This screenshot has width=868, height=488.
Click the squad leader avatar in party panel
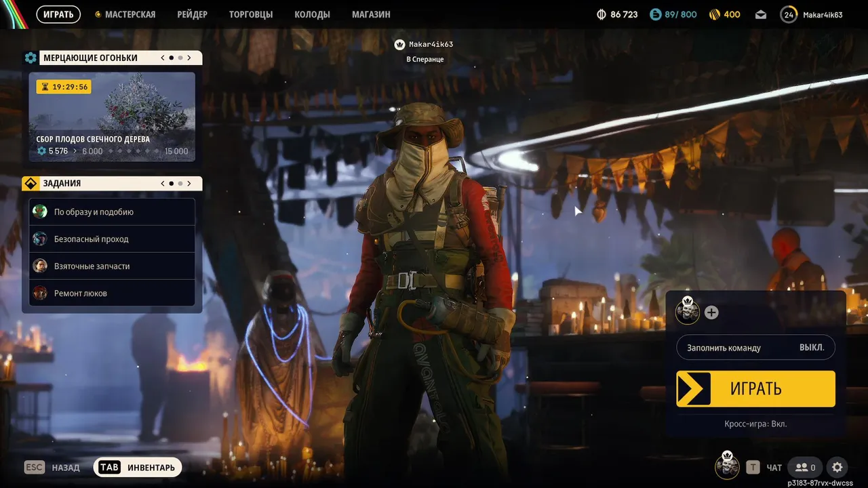pos(688,311)
